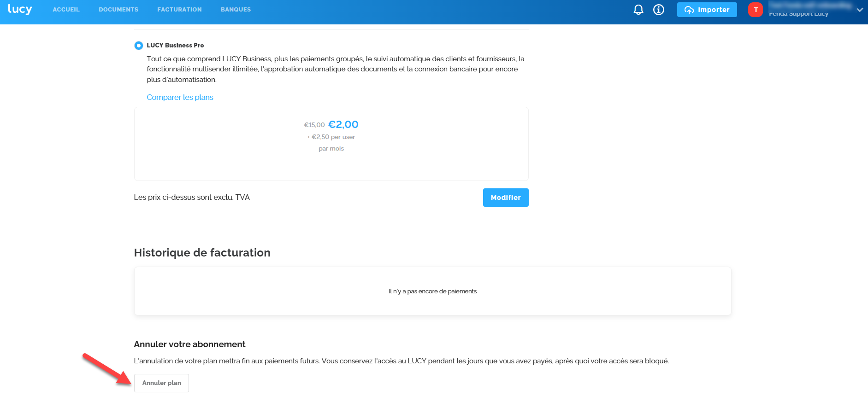Screen dimensions: 868x402
Task: Select the LUCY Business Pro plan radio
Action: pyautogui.click(x=138, y=46)
